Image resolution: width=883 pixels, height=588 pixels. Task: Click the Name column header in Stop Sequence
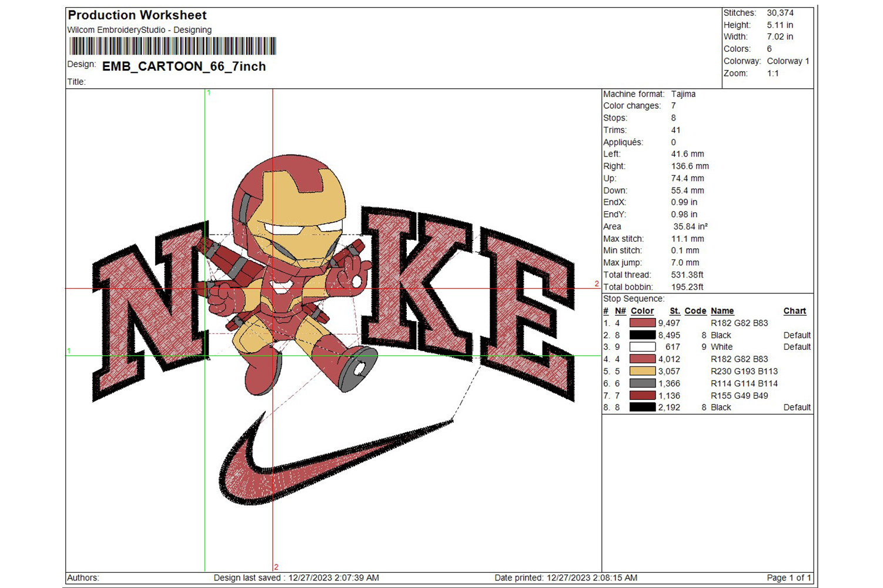(x=722, y=311)
